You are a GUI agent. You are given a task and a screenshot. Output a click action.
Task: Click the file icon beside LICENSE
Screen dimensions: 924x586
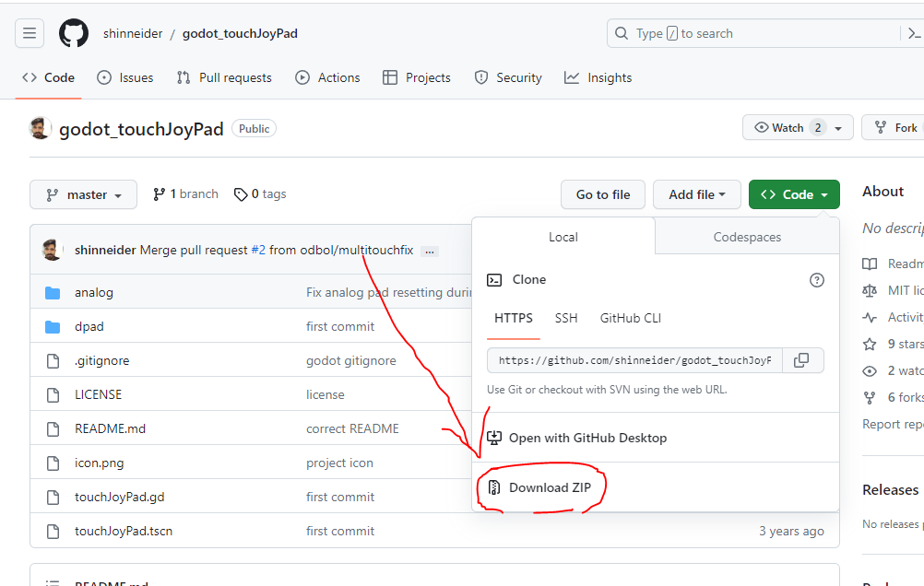[x=53, y=395]
